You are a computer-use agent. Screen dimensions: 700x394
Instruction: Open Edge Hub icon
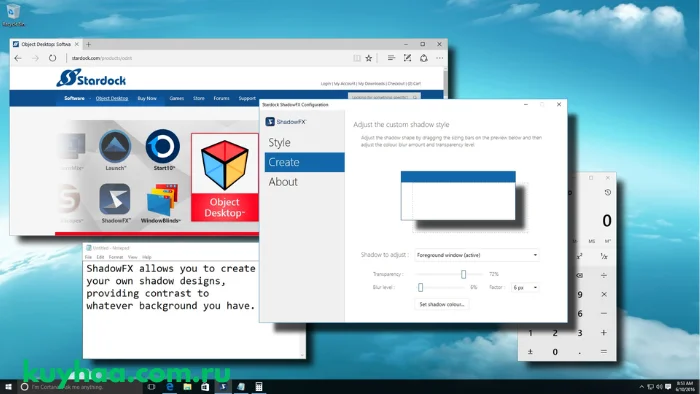point(391,58)
